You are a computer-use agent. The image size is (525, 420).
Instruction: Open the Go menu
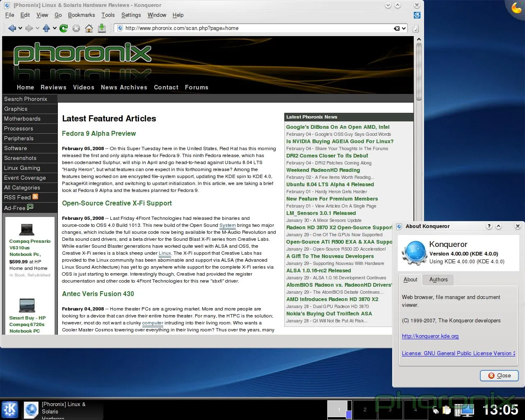pyautogui.click(x=58, y=15)
